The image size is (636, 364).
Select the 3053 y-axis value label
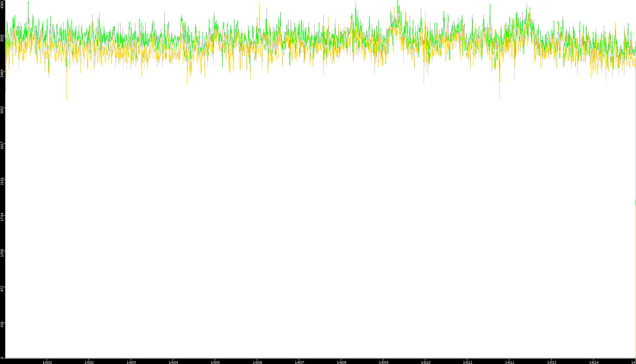(x=2, y=110)
